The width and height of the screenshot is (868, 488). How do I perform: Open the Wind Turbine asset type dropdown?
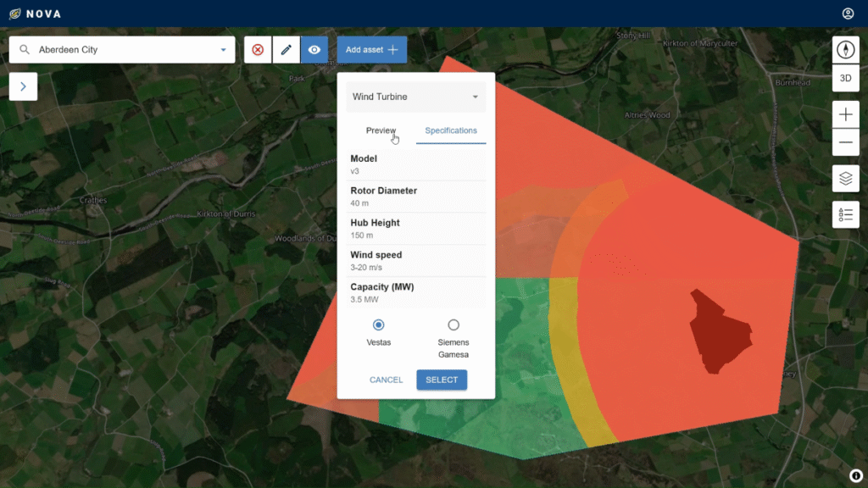pos(415,97)
